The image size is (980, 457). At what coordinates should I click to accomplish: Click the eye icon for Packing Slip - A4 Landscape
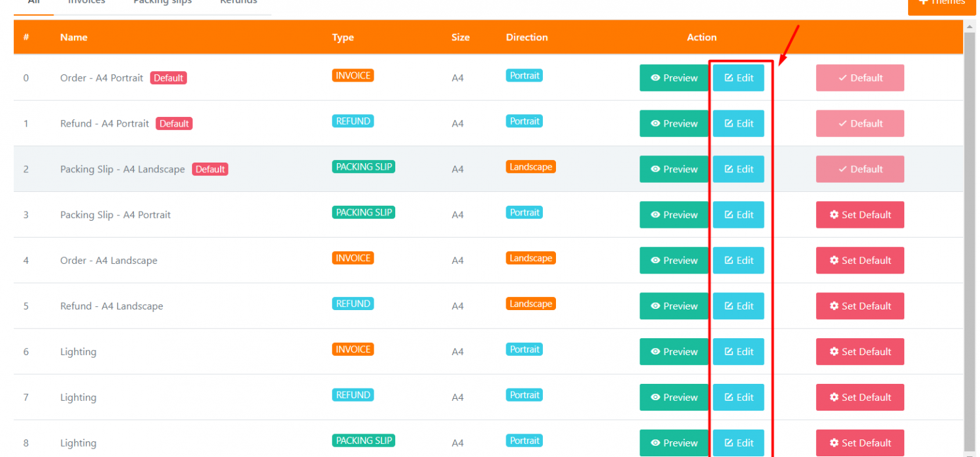point(655,169)
